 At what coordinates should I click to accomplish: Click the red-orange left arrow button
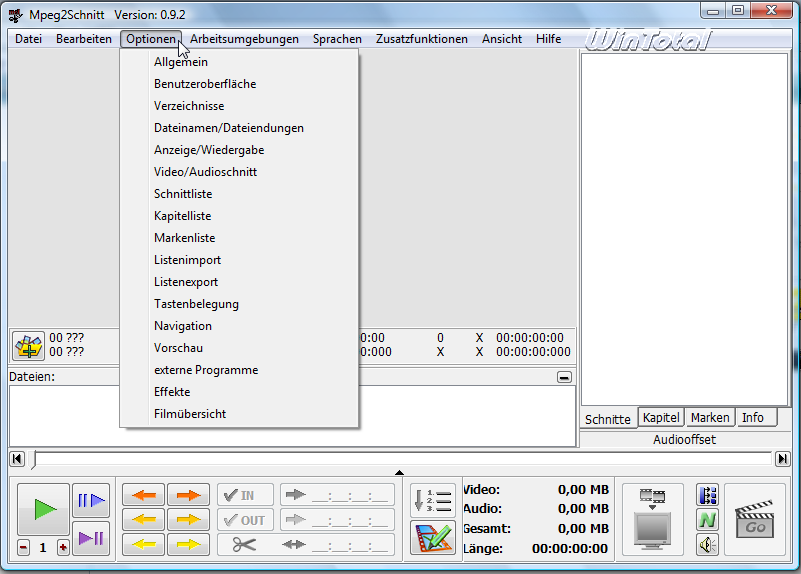coord(144,495)
